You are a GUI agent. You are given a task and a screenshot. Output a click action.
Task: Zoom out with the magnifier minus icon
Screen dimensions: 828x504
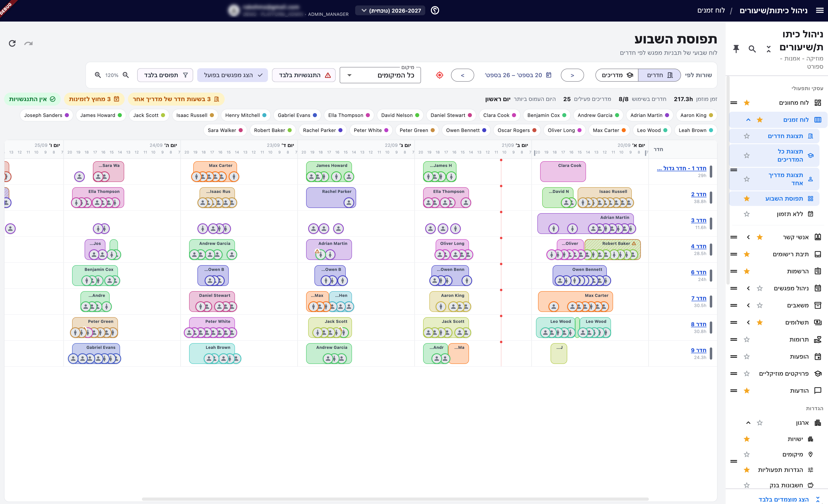[126, 75]
